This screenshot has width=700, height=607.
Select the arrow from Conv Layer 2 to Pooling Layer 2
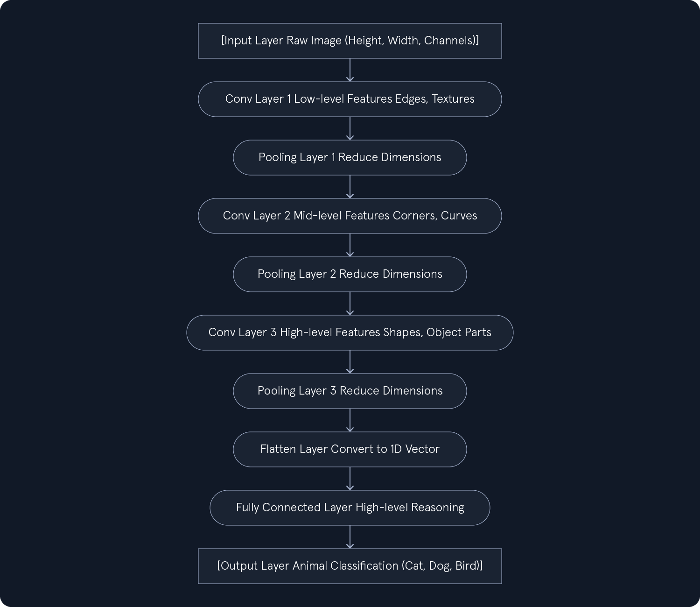click(350, 245)
